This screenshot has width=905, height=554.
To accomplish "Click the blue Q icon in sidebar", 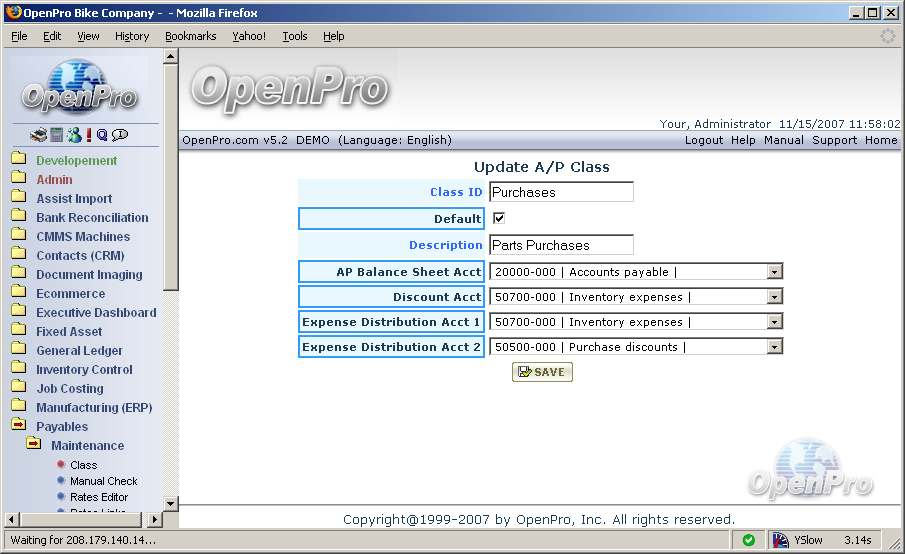I will click(102, 135).
